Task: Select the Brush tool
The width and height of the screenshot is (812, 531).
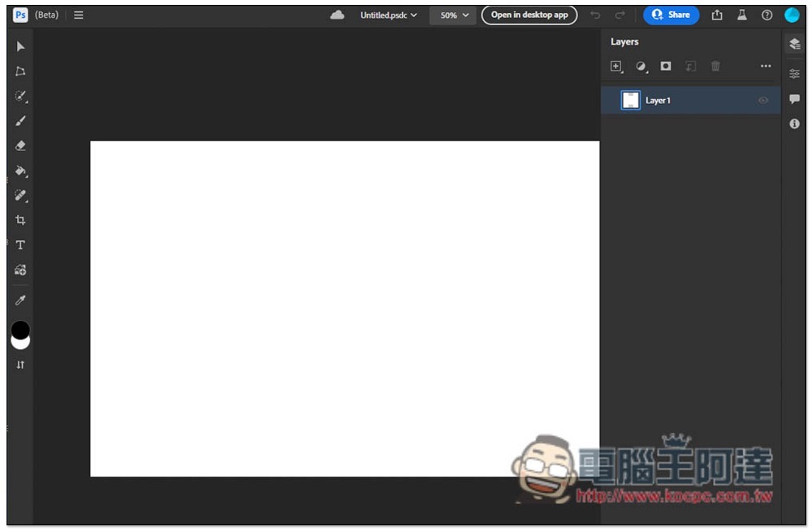Action: (x=20, y=121)
